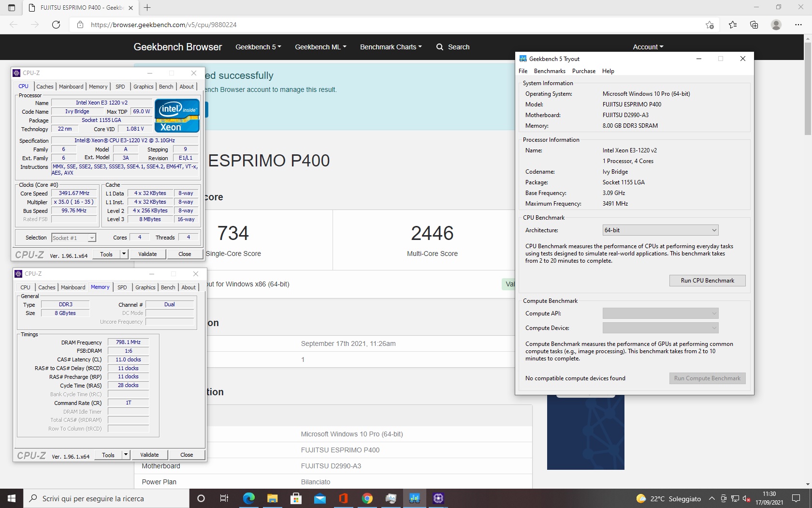Click the site lock icon in address bar
812x508 pixels.
point(80,25)
